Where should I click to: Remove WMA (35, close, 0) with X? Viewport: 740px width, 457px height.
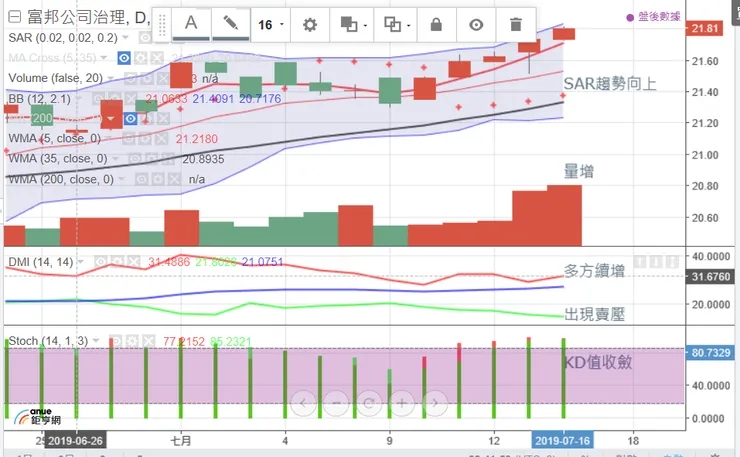(168, 159)
